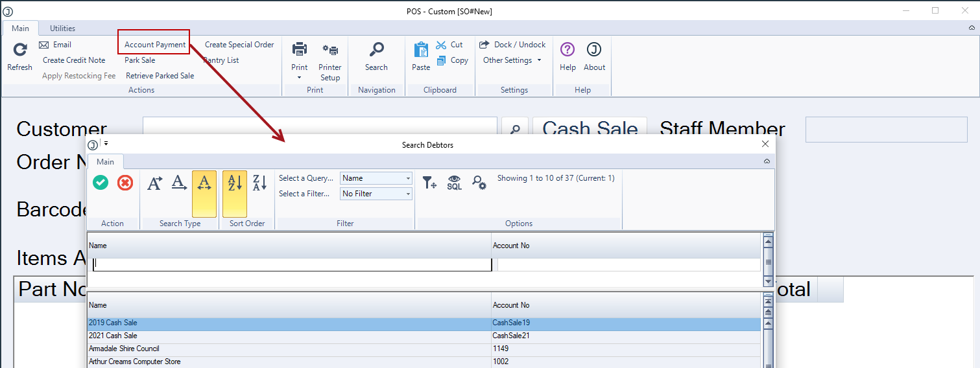
Task: Collapse the Search Debtors ribbon chevron
Action: tap(767, 161)
